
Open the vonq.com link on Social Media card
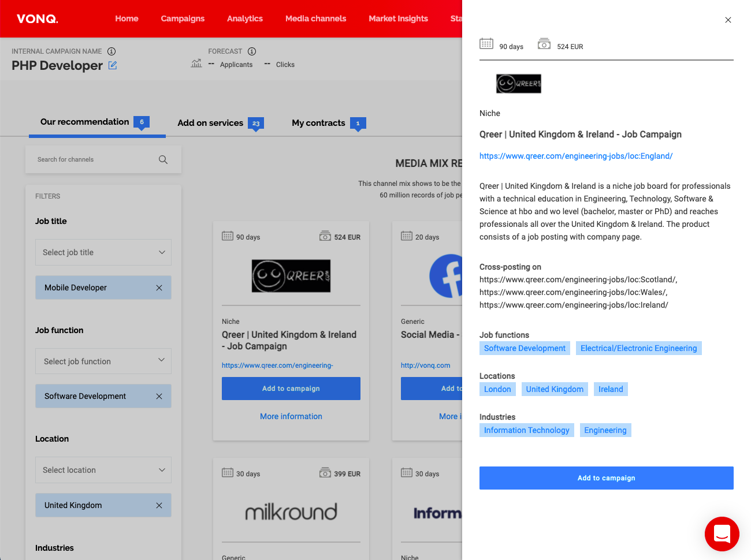tap(426, 365)
